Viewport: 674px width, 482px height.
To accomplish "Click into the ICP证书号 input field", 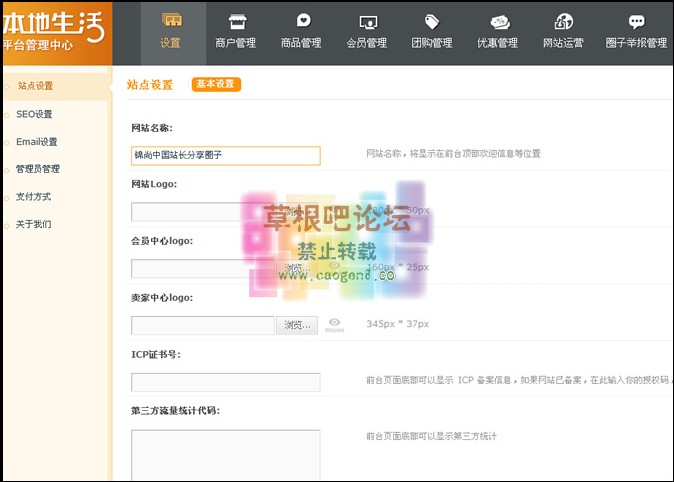I will [x=225, y=382].
